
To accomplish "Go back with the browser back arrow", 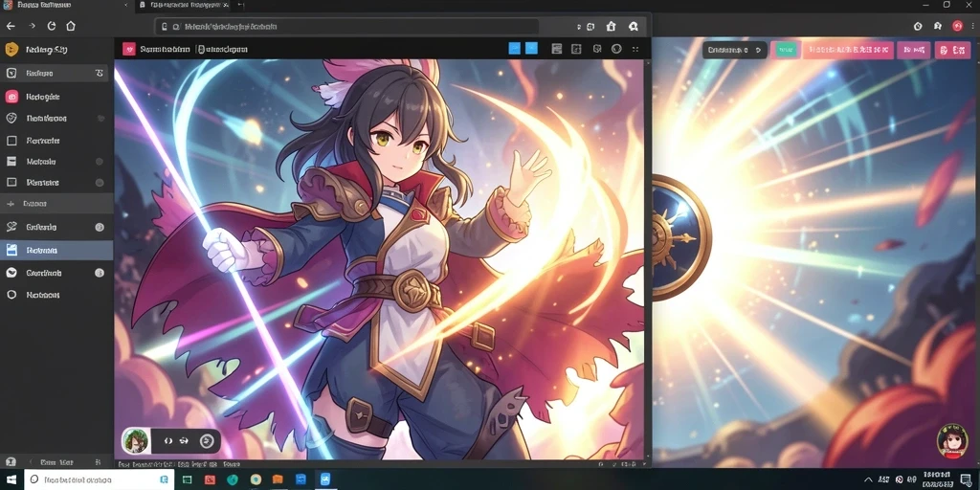I will click(x=10, y=26).
